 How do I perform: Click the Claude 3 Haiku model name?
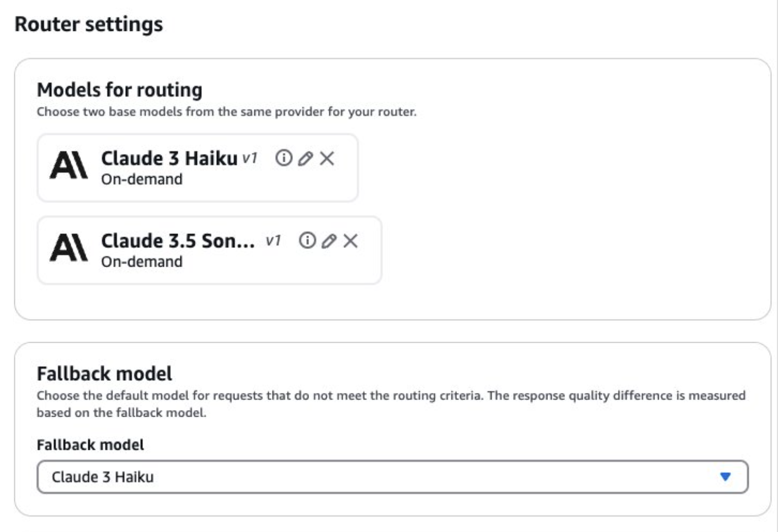tap(168, 158)
